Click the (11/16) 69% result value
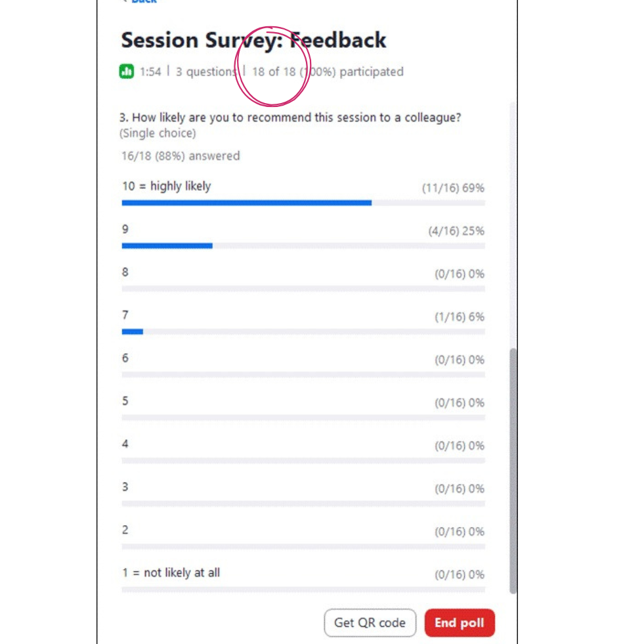The image size is (644, 644). pyautogui.click(x=453, y=188)
